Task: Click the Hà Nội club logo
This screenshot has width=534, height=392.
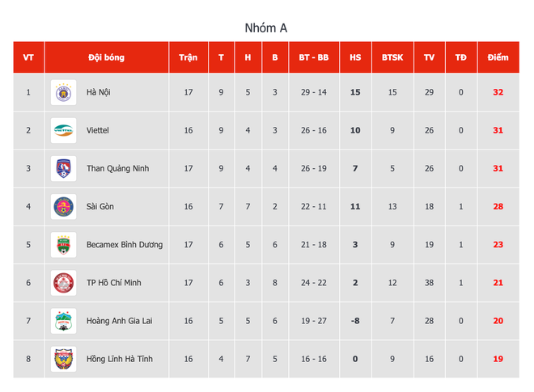Action: [x=63, y=92]
